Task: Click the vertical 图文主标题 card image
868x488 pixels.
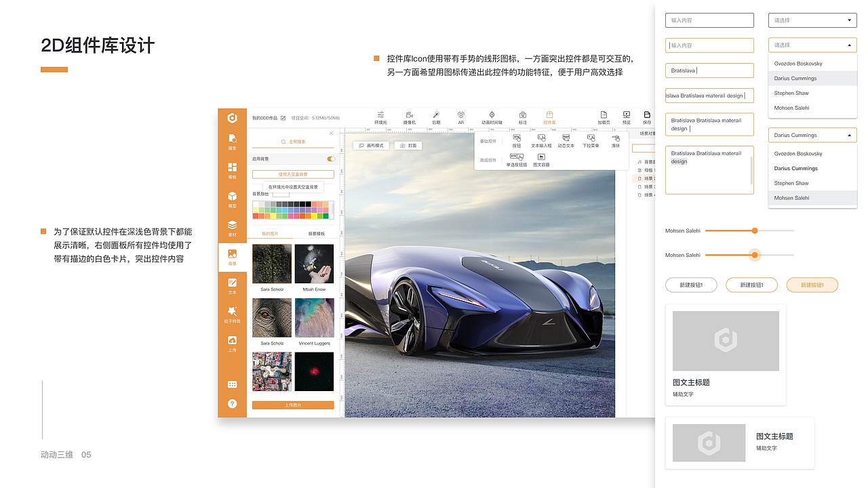Action: [726, 341]
